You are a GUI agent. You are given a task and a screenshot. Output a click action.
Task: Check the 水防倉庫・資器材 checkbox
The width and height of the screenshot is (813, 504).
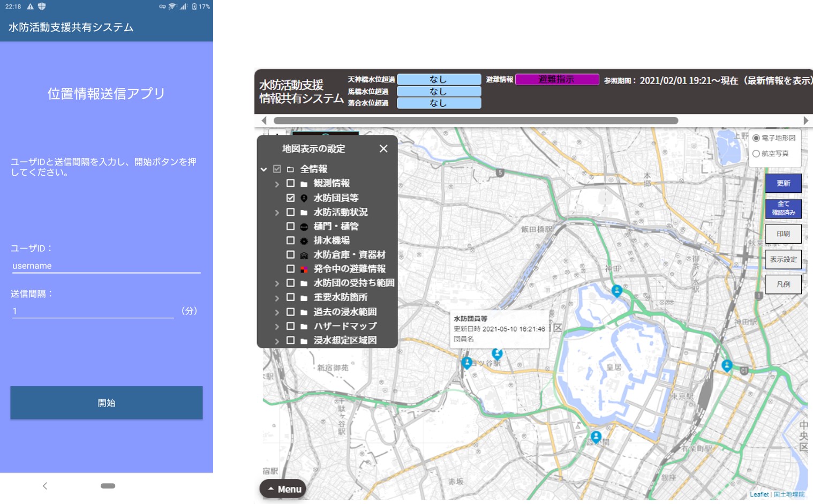tap(290, 254)
